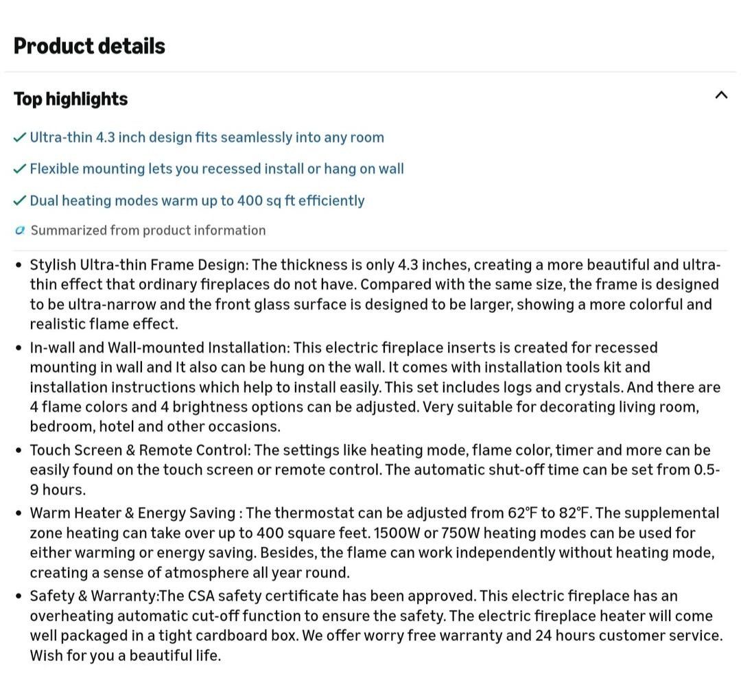
Task: Click the bullet dot before Warm Heater & Energy Saving
Action: click(x=19, y=513)
